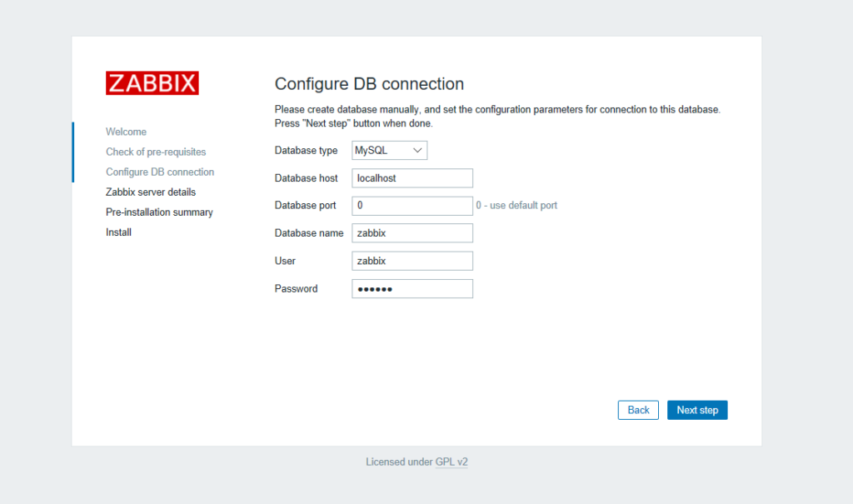Click the User label

coord(285,261)
